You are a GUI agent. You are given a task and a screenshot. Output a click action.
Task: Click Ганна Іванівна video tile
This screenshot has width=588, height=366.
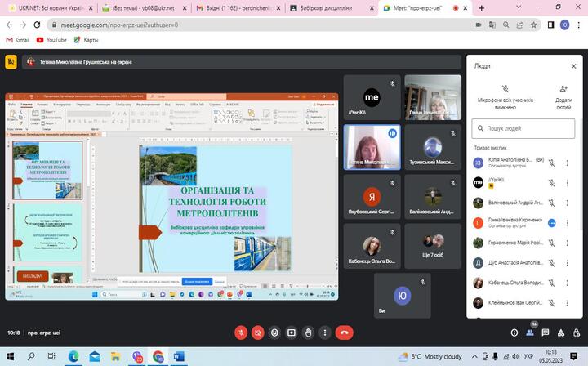pos(433,97)
